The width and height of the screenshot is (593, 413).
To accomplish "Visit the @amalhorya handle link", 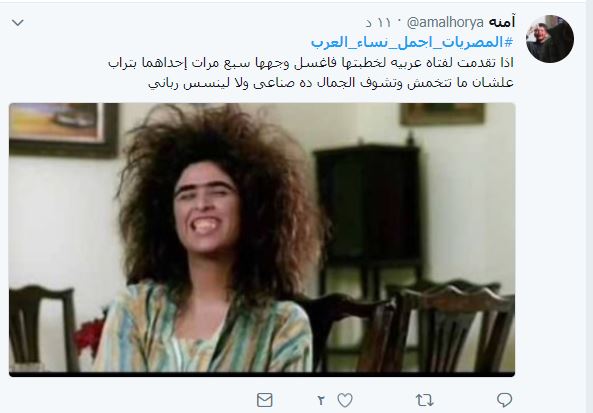I will (445, 23).
